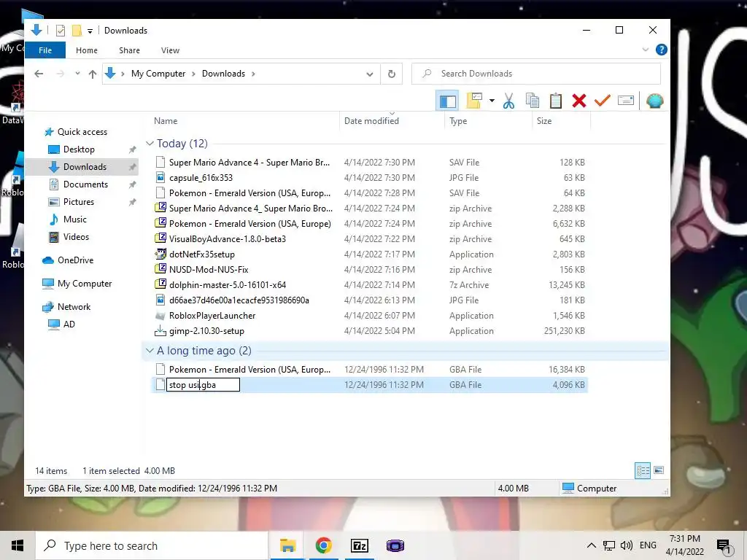Screen dimensions: 747x560
Task: Click the New Folder icon in title bar
Action: pyautogui.click(x=76, y=31)
